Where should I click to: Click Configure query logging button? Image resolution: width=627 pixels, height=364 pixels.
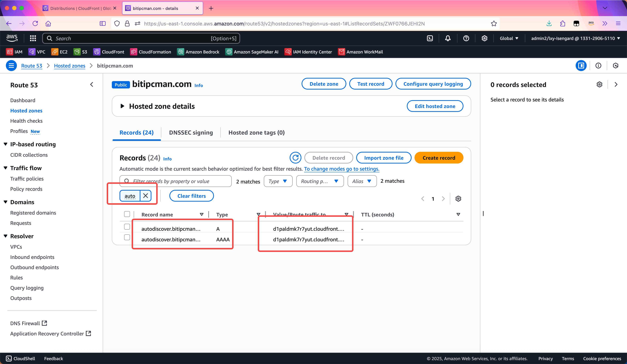(x=433, y=84)
